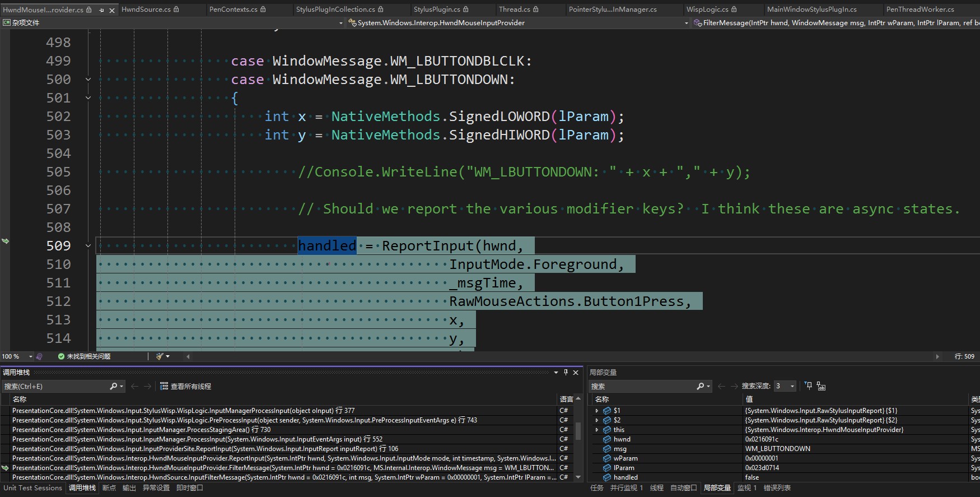Pin the Call Stack panel with pushpin
The height and width of the screenshot is (497, 980).
[x=566, y=373]
